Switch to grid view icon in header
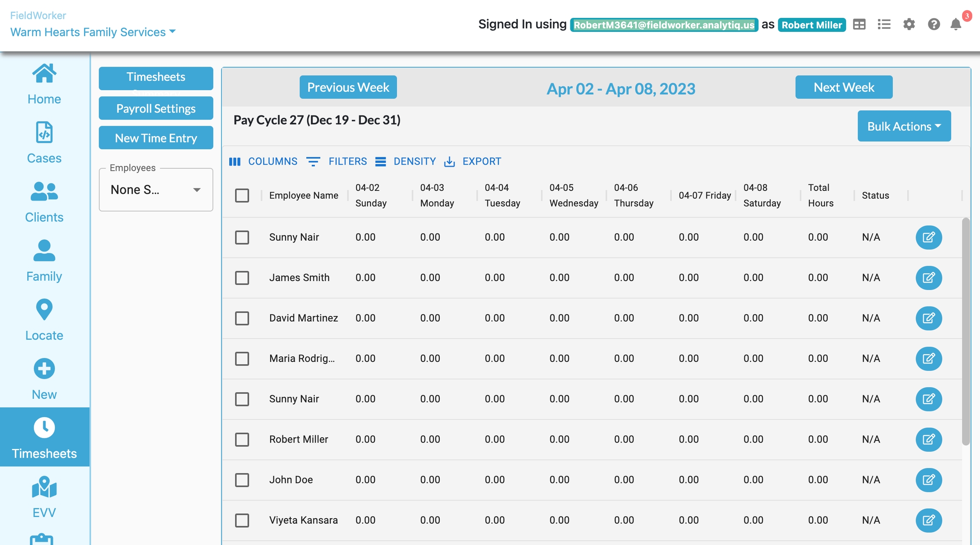This screenshot has height=545, width=980. coord(859,24)
